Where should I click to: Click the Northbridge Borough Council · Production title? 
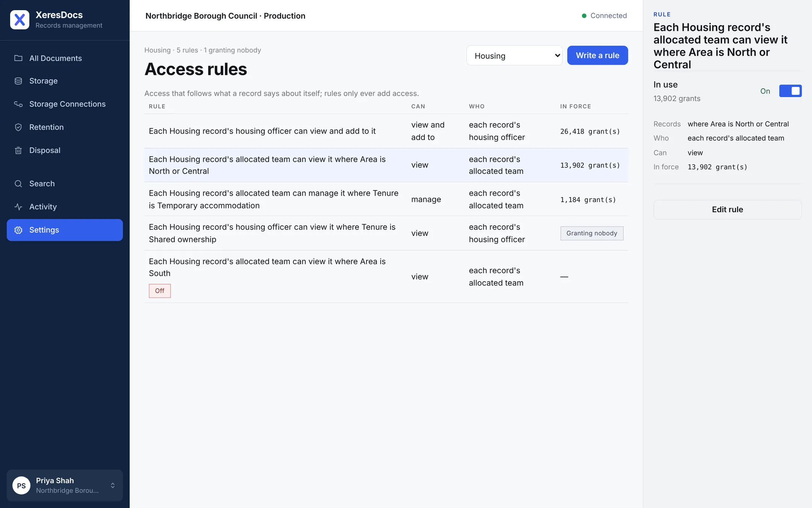[x=225, y=16]
